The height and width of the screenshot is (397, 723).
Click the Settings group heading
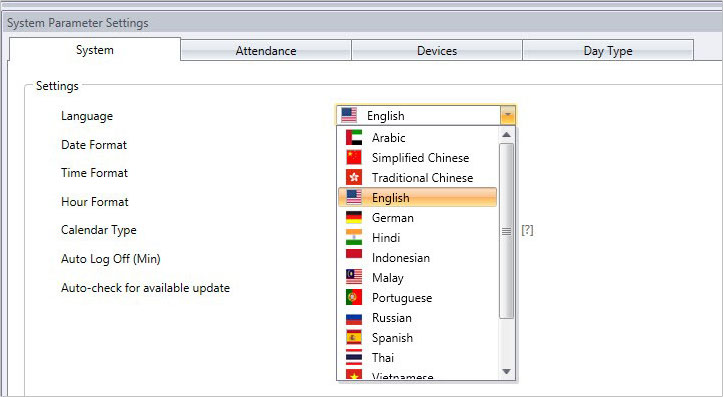click(x=57, y=86)
